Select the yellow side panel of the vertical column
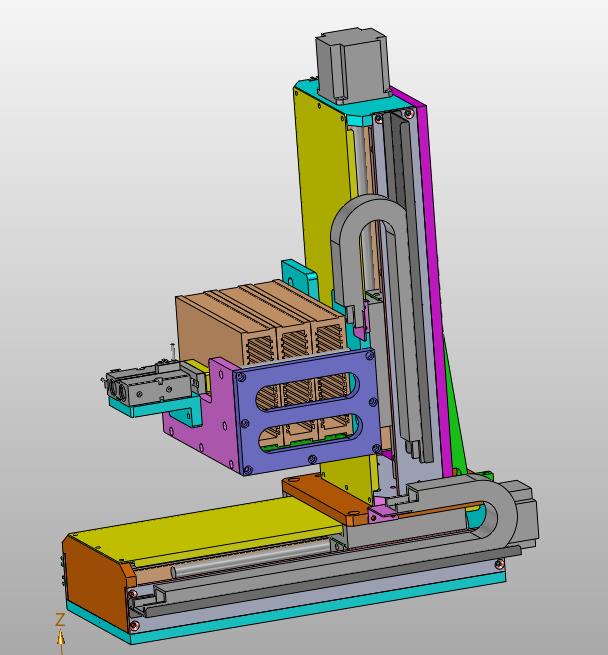 pos(322,188)
